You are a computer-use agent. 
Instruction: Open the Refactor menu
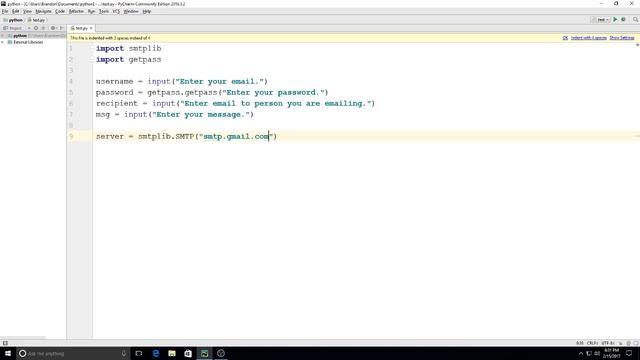[x=76, y=11]
